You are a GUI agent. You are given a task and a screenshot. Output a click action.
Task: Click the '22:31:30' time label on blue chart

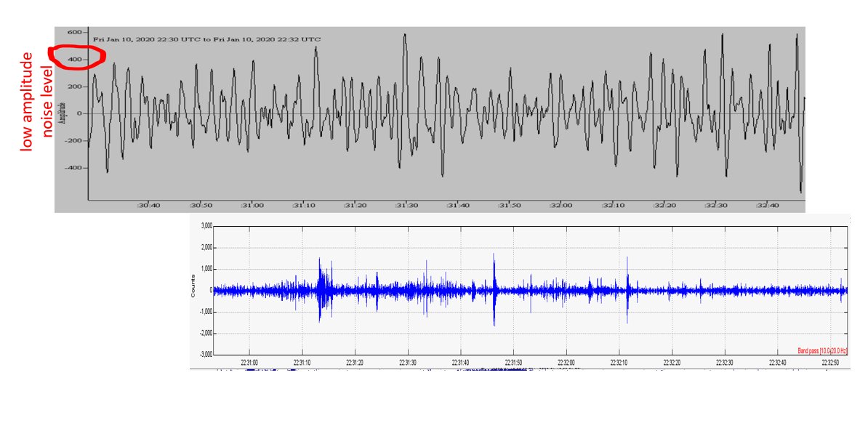(408, 363)
